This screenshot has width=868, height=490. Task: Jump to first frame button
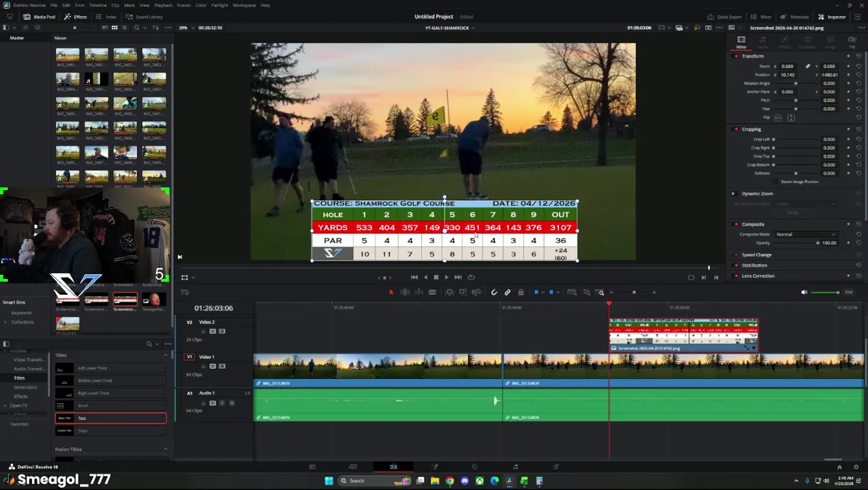point(414,277)
